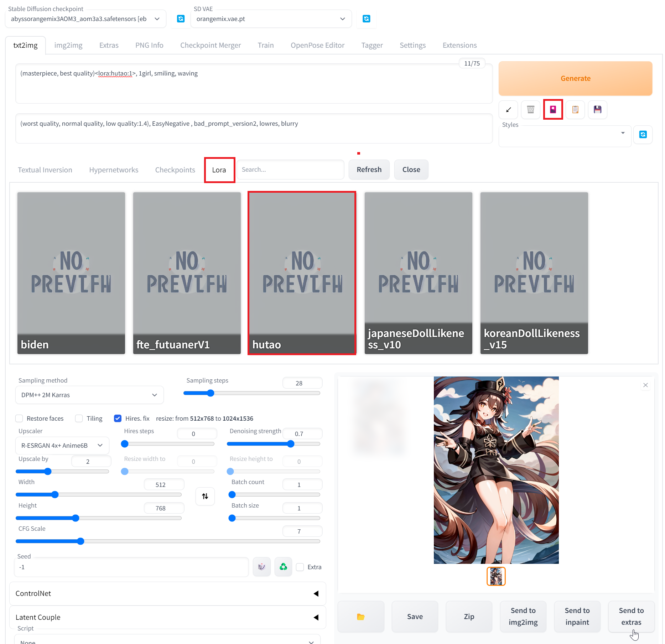Uncheck Hires. fix
The height and width of the screenshot is (644, 665).
click(x=118, y=418)
